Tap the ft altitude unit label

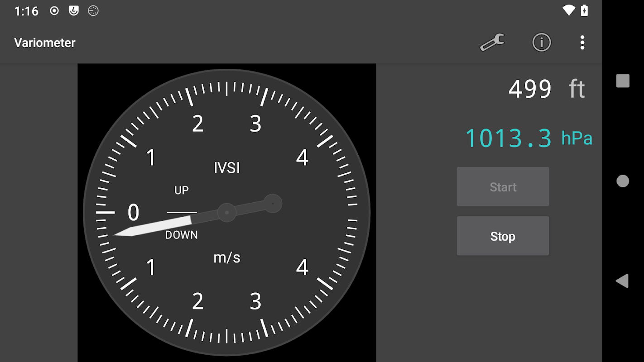577,89
